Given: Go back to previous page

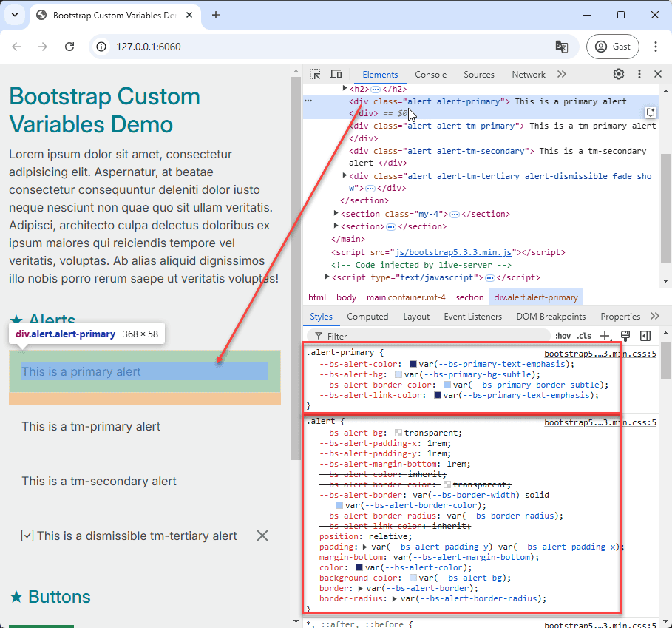Looking at the screenshot, I should coord(16,47).
